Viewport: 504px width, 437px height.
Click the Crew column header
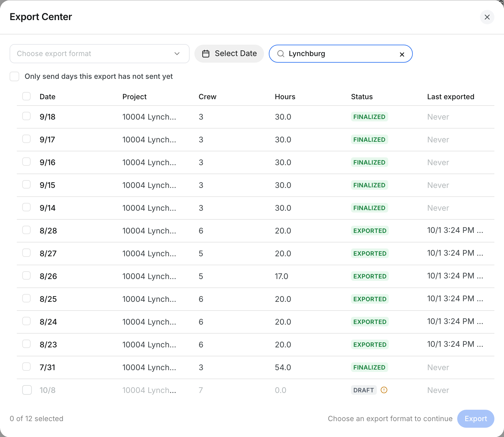click(x=207, y=97)
